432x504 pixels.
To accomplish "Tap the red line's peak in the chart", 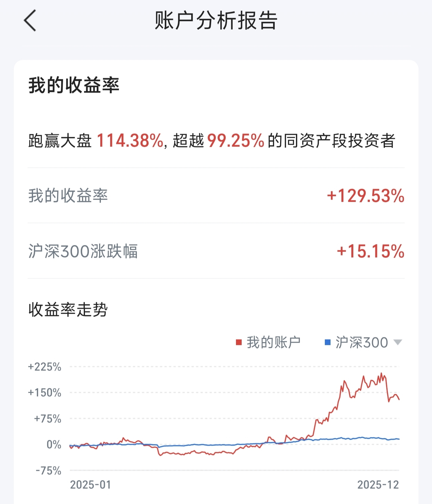I will [x=381, y=374].
